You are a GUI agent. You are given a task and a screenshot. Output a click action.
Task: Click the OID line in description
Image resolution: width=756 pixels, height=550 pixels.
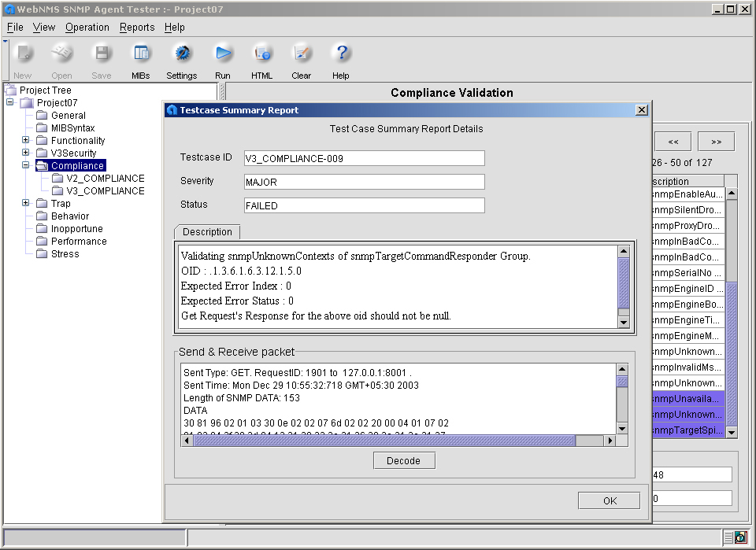241,271
